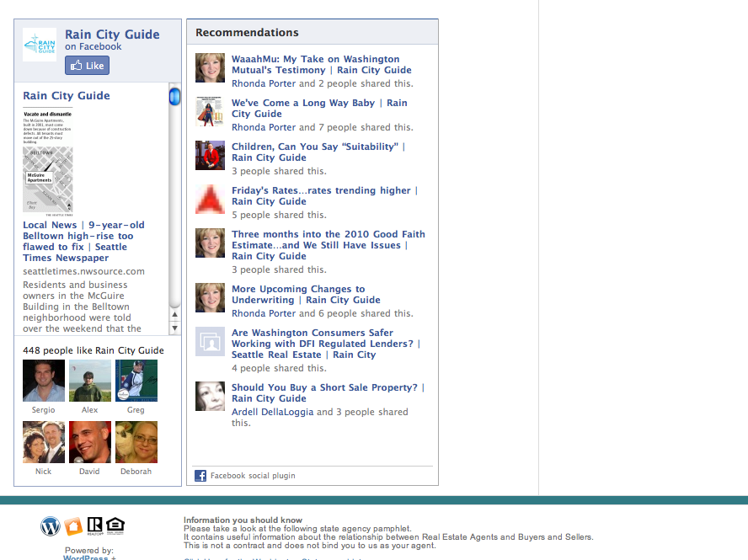Click the orange house icon in footer
Screen dimensions: 748x560
pos(73,525)
